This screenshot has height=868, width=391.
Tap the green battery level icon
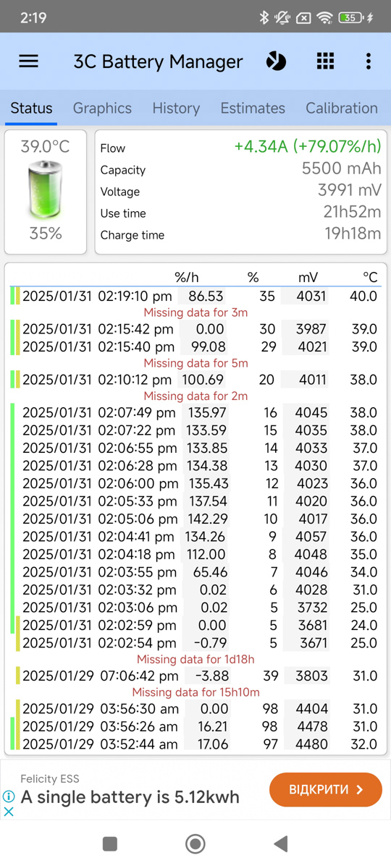[x=45, y=190]
